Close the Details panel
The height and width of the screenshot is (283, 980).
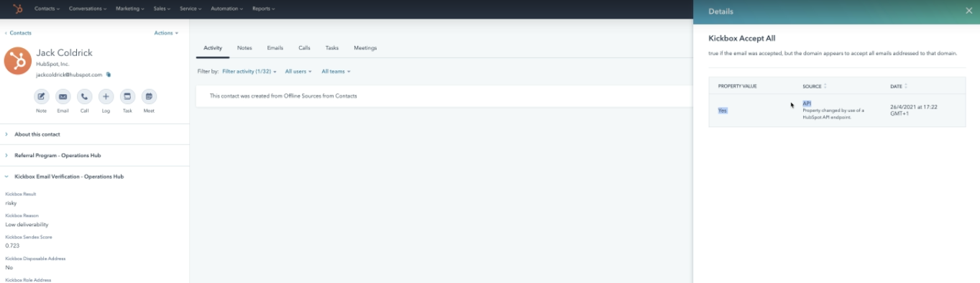pos(968,11)
